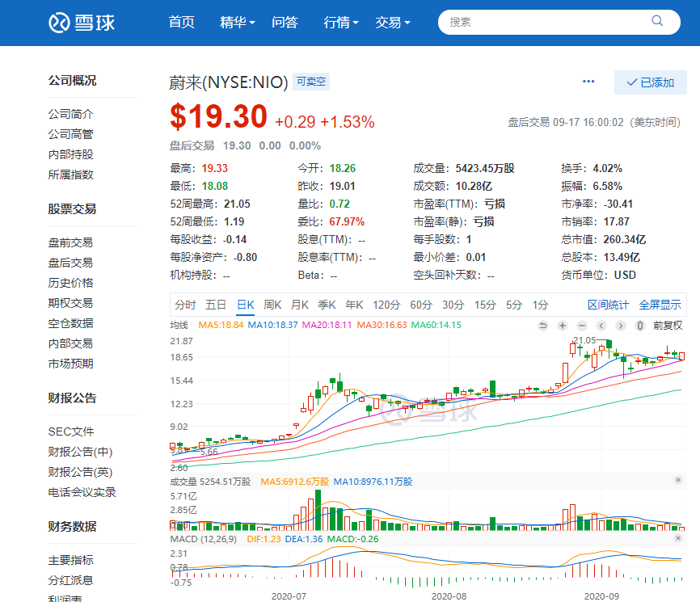The image size is (700, 602).
Task: Open the three-dots more options menu
Action: (588, 82)
